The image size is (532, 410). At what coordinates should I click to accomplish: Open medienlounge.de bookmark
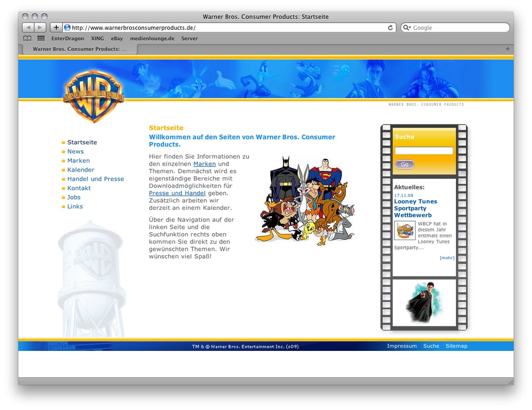click(x=152, y=38)
